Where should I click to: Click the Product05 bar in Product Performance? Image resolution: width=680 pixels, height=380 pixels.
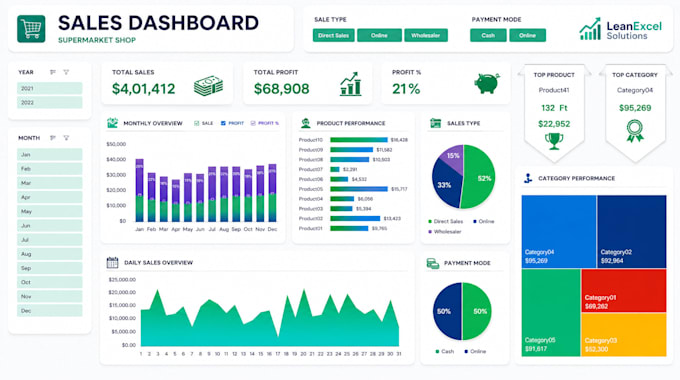[x=359, y=189]
